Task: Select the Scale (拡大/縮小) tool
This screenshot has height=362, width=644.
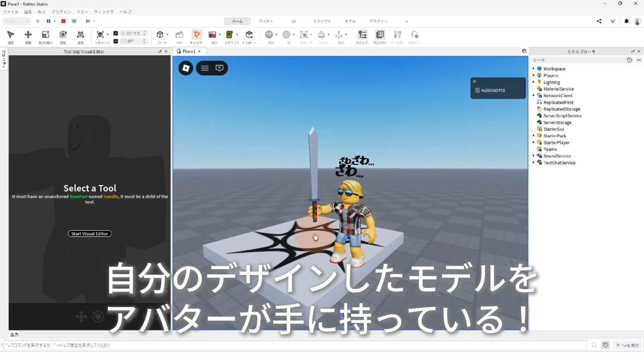Action: point(45,35)
